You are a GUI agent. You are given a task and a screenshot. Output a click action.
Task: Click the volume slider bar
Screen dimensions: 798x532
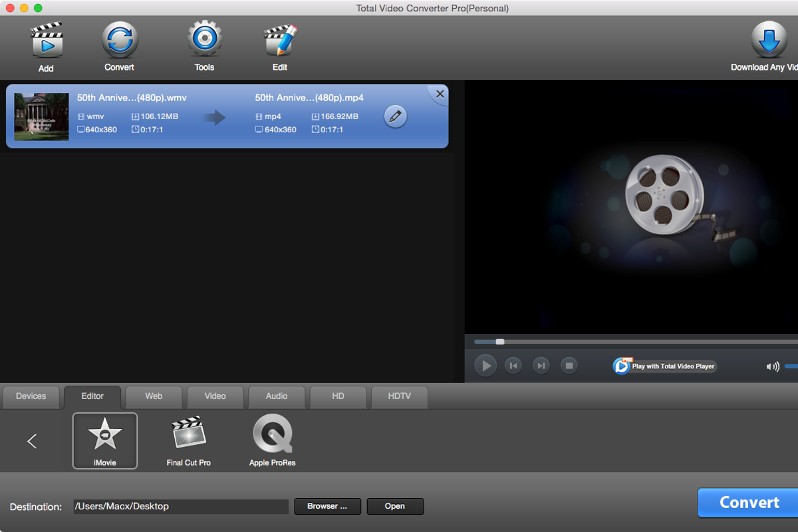(791, 366)
